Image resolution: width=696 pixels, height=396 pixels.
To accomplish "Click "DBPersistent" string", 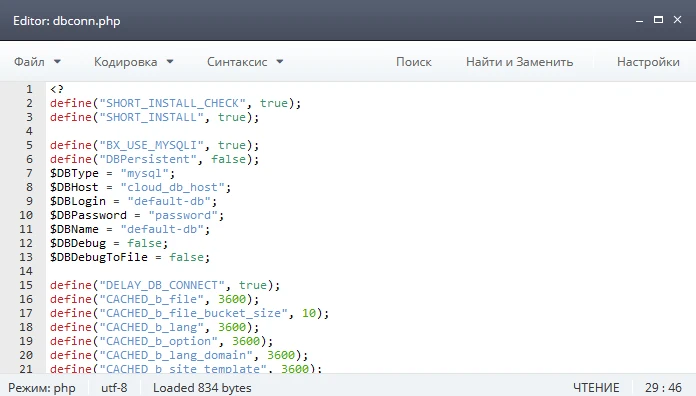I will [148, 159].
